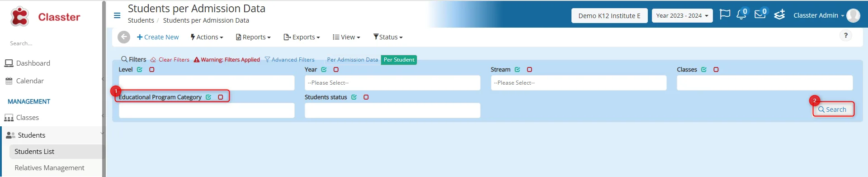Click the Search button
The image size is (868, 177).
tap(833, 110)
